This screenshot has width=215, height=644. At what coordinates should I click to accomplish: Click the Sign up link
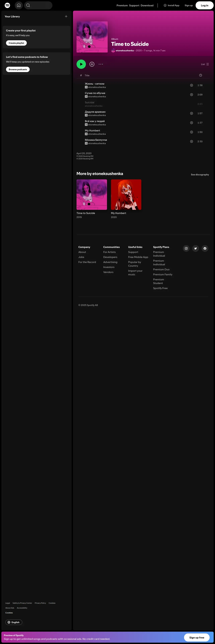(x=189, y=6)
